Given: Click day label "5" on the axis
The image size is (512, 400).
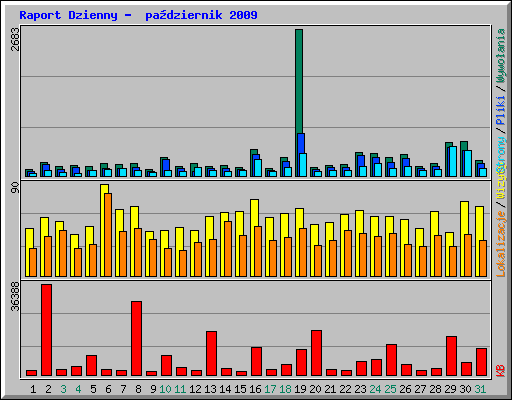Looking at the screenshot, I should [93, 389].
